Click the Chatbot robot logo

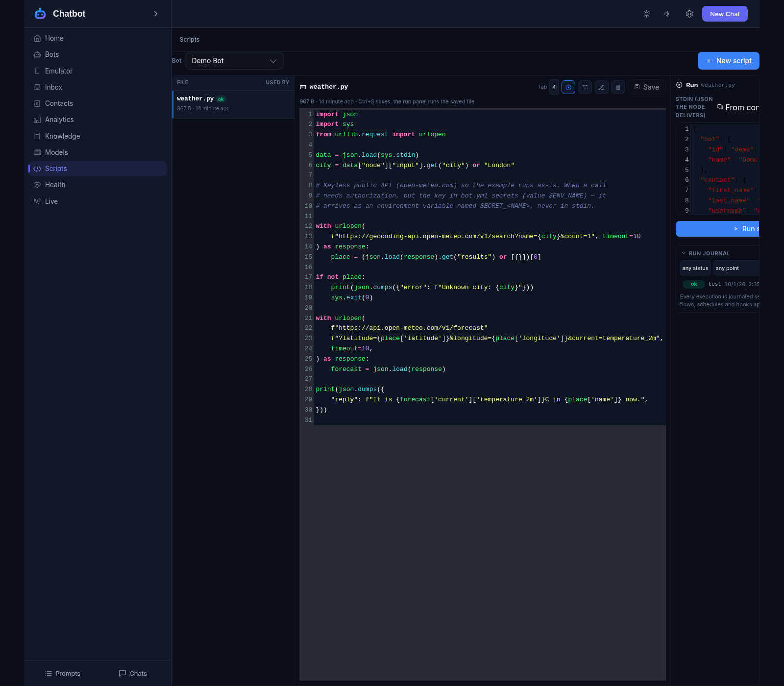click(x=40, y=14)
